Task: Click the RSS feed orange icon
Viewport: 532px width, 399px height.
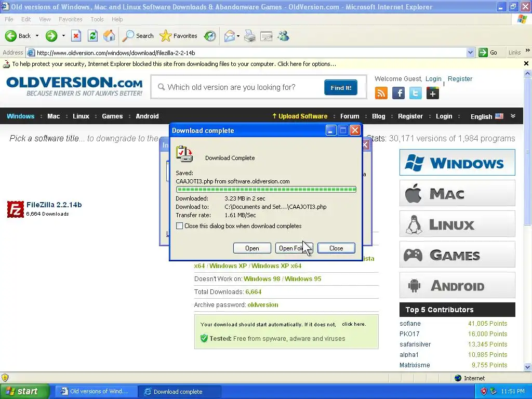Action: (x=381, y=93)
